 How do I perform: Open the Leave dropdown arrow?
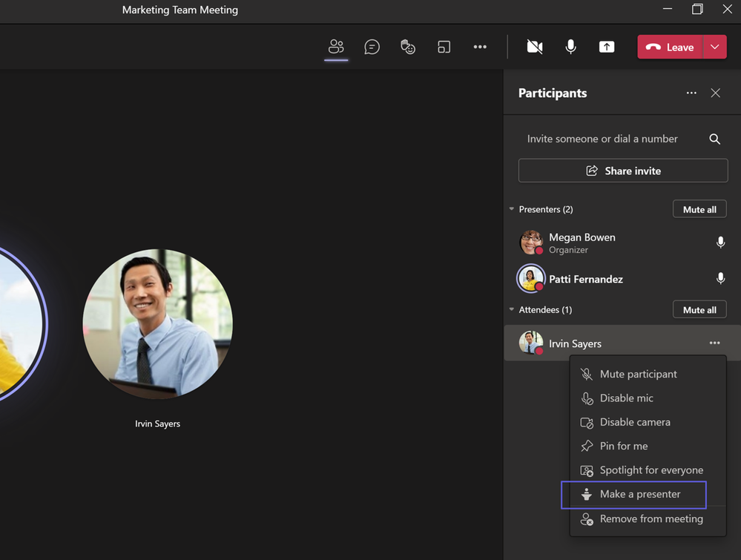[x=714, y=47]
